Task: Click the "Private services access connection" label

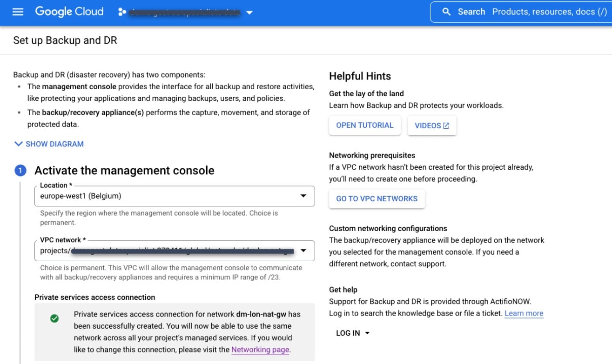Action: (x=95, y=297)
